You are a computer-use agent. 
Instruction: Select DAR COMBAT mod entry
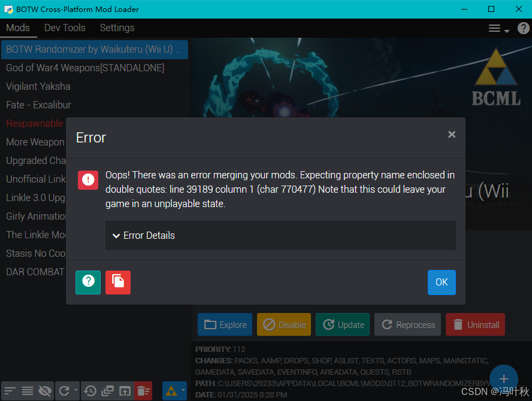pyautogui.click(x=34, y=272)
